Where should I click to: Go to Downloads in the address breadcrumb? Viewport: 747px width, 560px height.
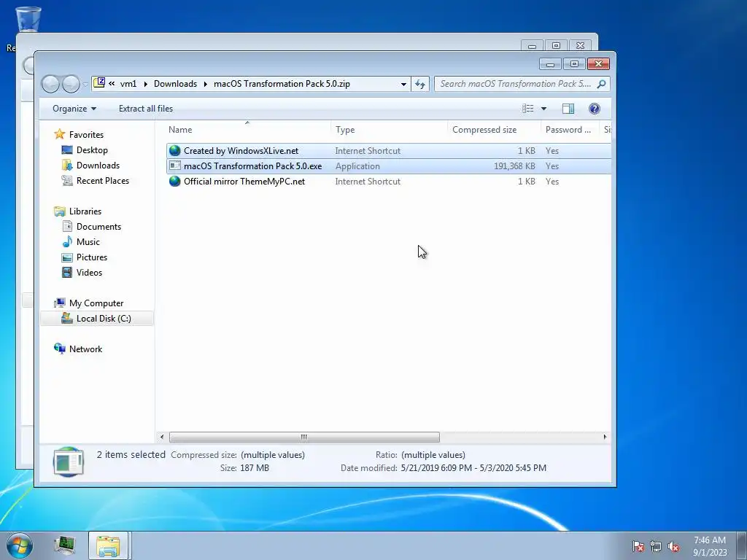(175, 84)
